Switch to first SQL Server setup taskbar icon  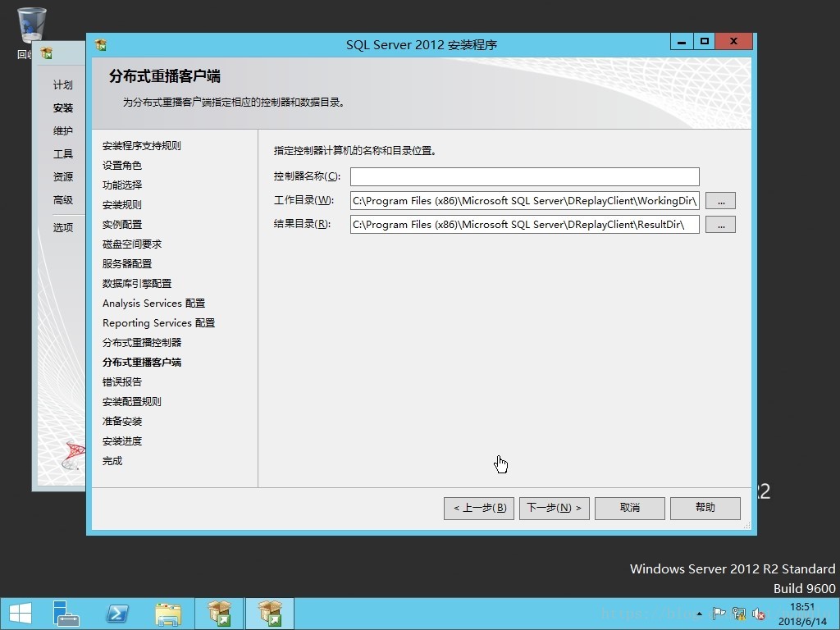click(x=218, y=614)
